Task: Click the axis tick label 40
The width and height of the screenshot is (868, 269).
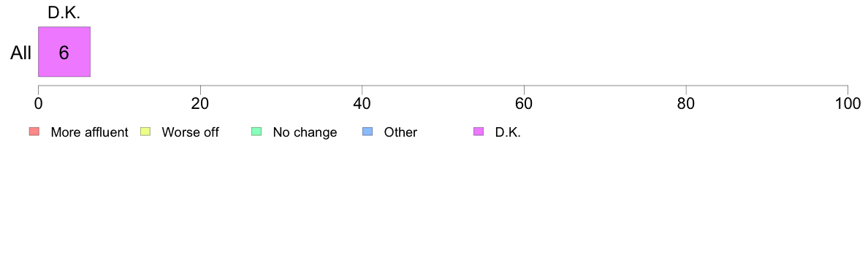Action: [x=362, y=104]
